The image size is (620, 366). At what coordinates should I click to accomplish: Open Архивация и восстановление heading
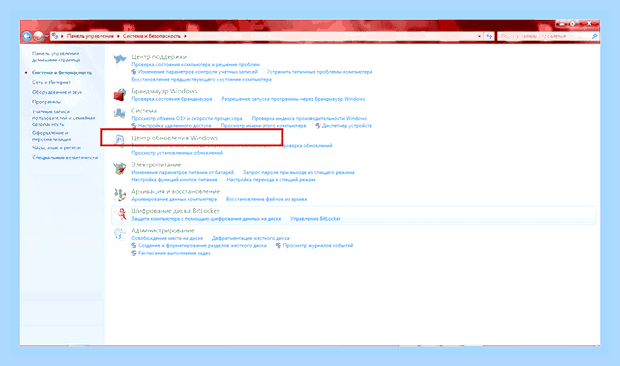[x=176, y=191]
